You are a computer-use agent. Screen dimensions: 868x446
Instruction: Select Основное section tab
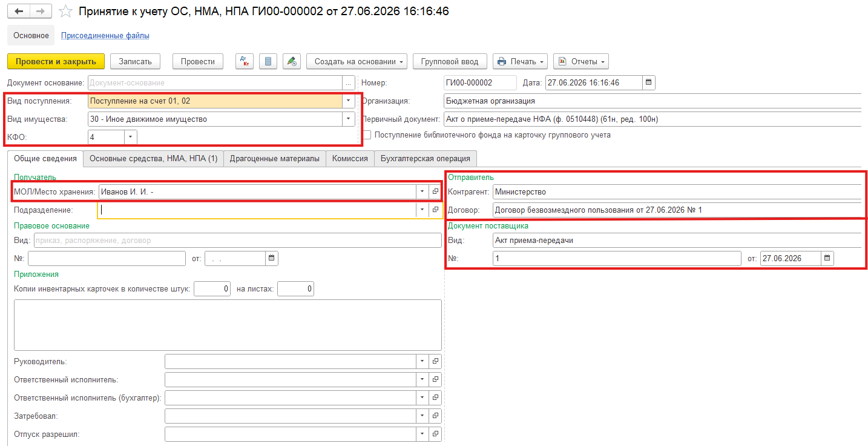31,36
